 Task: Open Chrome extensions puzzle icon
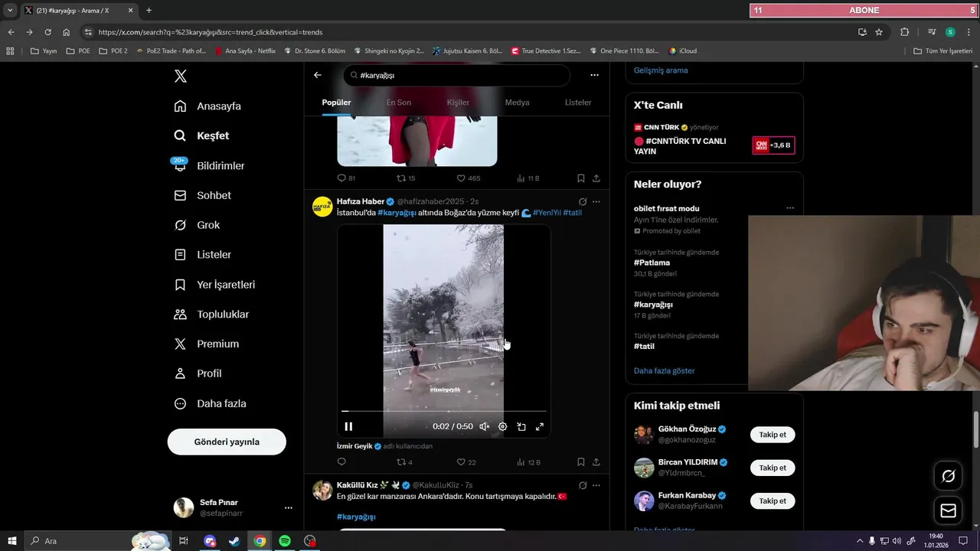tap(905, 32)
